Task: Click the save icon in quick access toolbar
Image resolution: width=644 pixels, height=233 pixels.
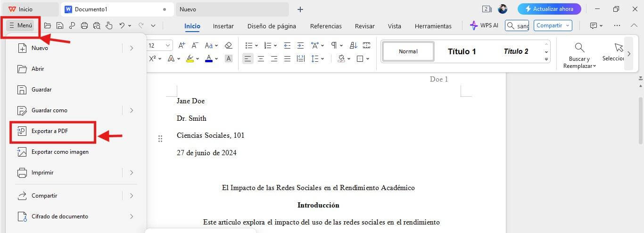Action: (60, 25)
